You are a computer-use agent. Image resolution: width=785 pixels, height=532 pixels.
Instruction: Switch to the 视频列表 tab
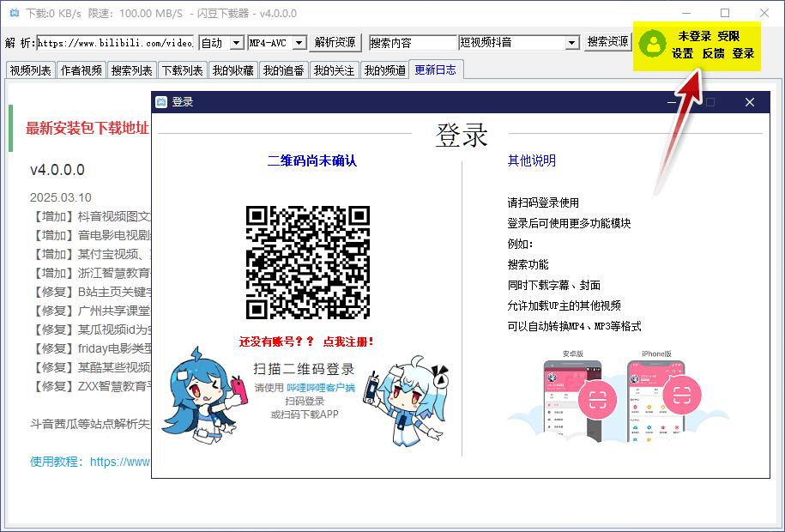coord(31,70)
